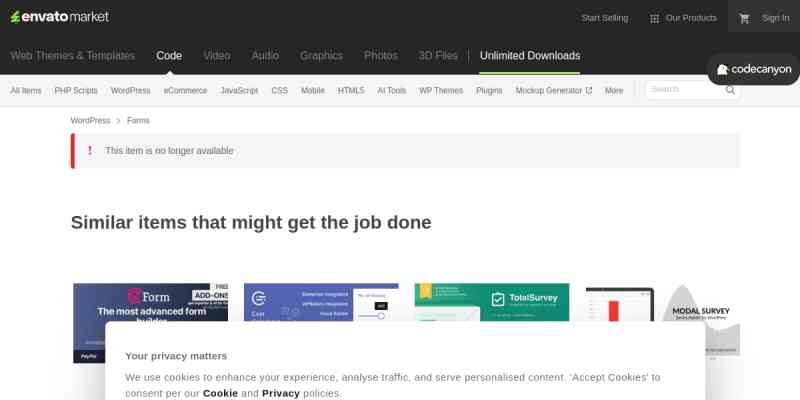Click the WordPress breadcrumb
The image size is (800, 400).
(x=90, y=120)
